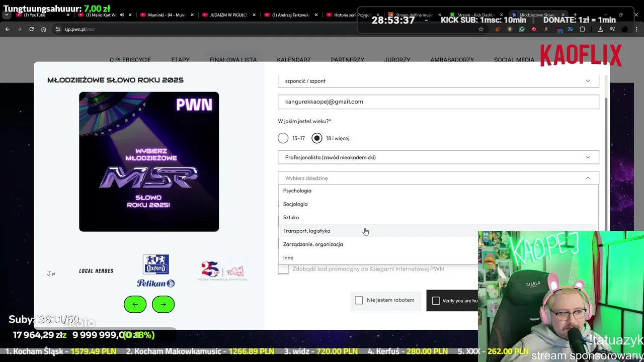This screenshot has width=644, height=362.
Task: Show previous slide with green left arrow
Action: pyautogui.click(x=135, y=304)
